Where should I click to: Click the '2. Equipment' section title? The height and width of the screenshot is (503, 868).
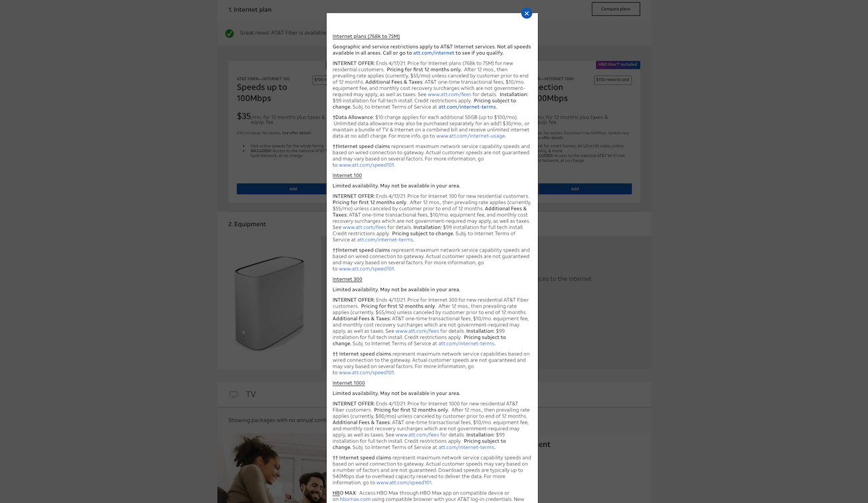click(x=247, y=224)
